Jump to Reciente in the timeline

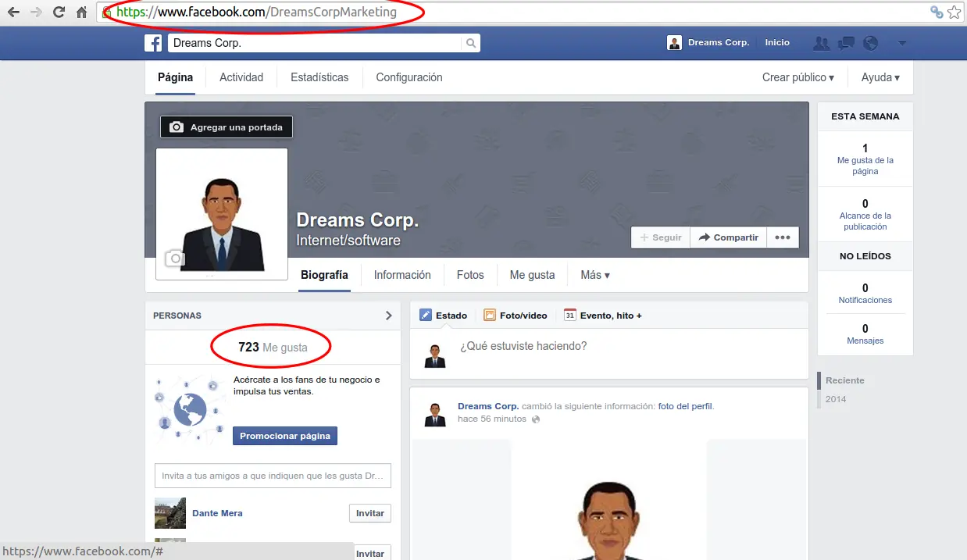click(x=845, y=380)
